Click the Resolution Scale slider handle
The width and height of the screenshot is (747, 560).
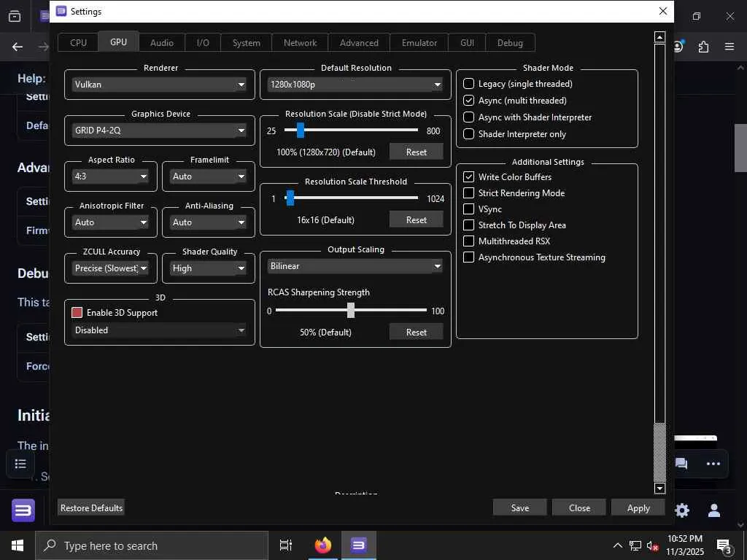click(300, 130)
